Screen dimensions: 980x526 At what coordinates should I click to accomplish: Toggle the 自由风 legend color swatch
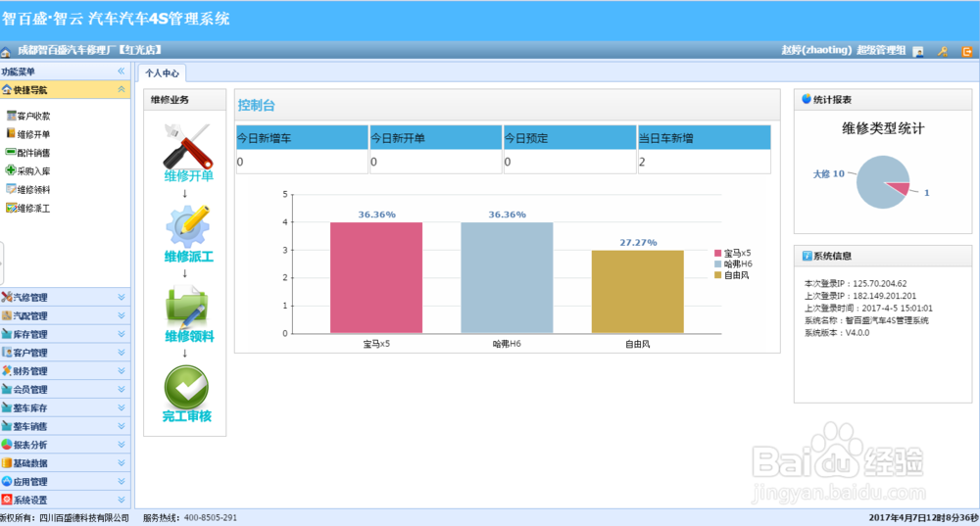click(x=717, y=275)
